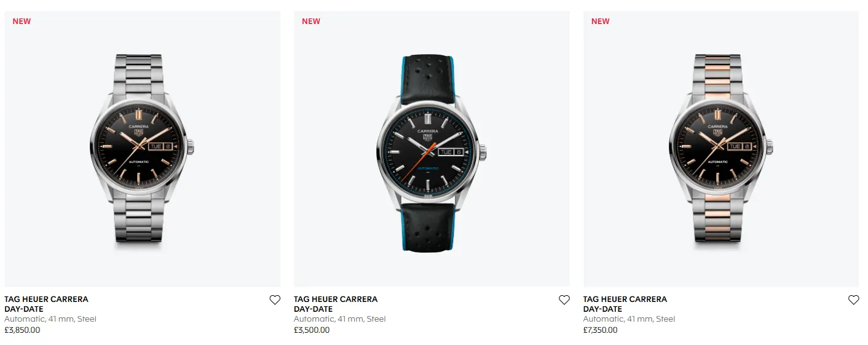Add the £3,500.00 Carrera to wishlist

coord(564,300)
